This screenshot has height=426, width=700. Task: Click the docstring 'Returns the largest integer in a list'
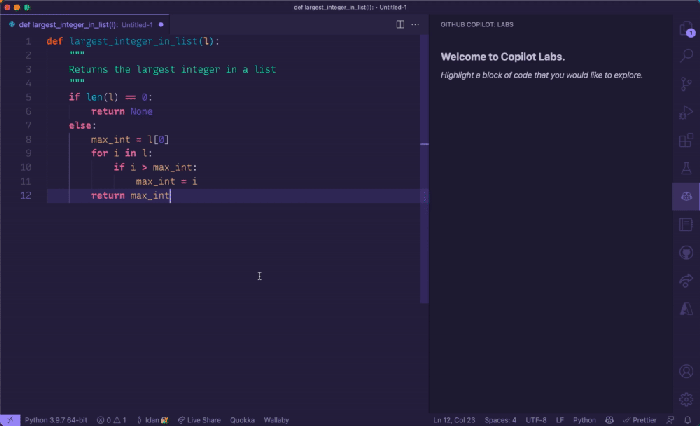[172, 70]
